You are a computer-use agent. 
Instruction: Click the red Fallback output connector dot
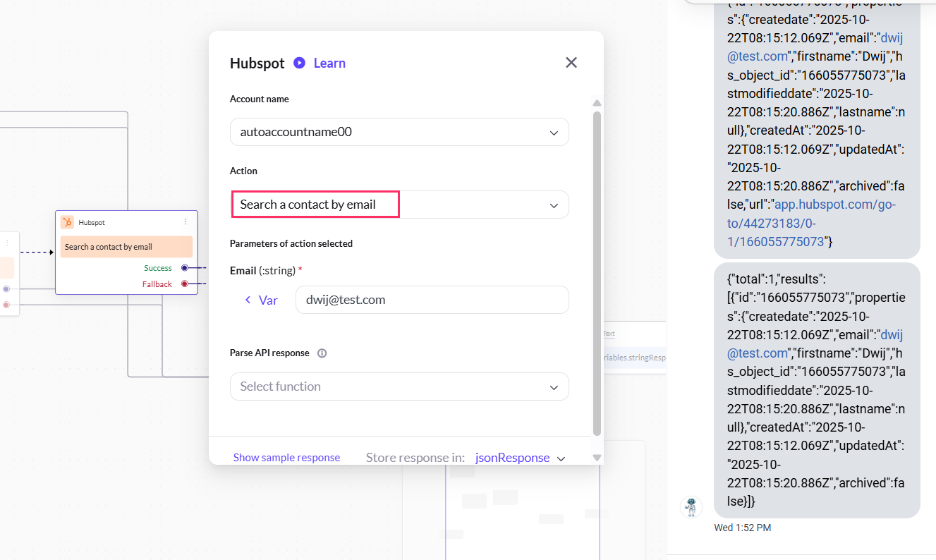(x=185, y=284)
